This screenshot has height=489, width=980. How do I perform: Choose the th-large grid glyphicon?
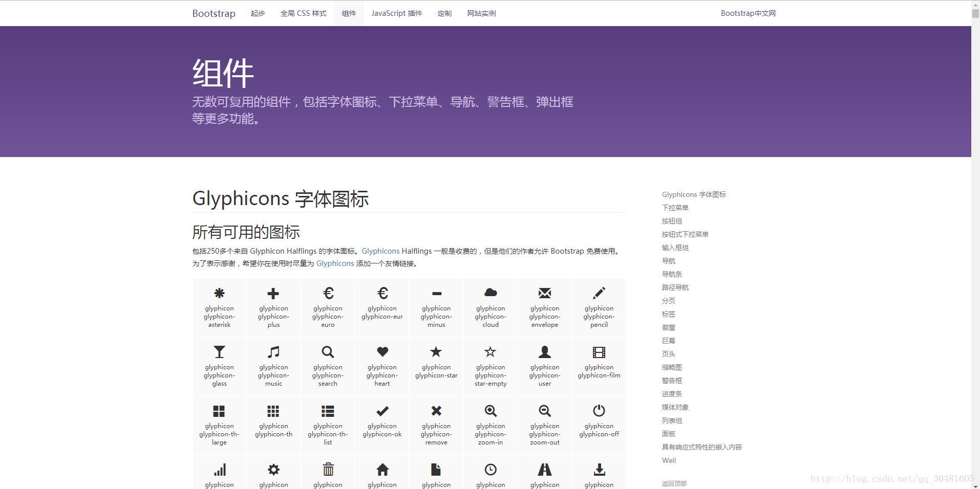(219, 411)
